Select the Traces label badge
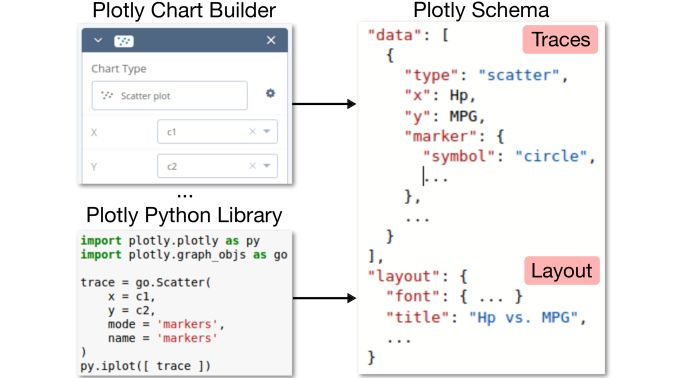676x378 pixels. 560,40
